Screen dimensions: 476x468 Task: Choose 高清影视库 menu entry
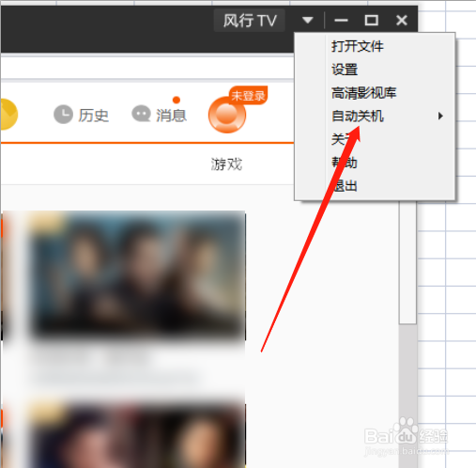(x=363, y=93)
